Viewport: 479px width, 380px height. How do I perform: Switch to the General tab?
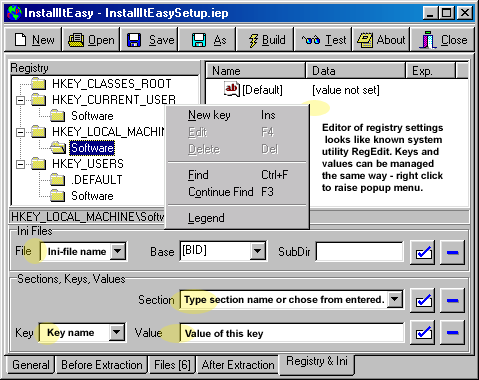tap(31, 365)
